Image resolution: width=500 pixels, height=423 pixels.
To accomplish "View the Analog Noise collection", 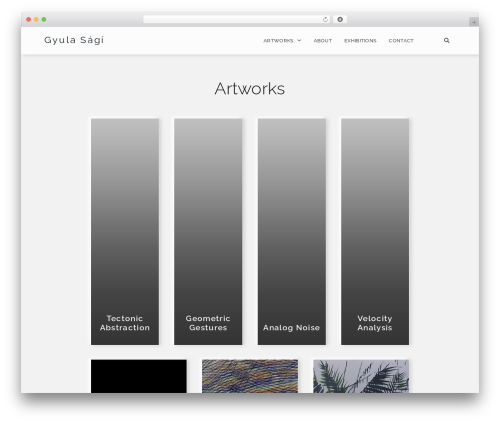I will tap(292, 231).
